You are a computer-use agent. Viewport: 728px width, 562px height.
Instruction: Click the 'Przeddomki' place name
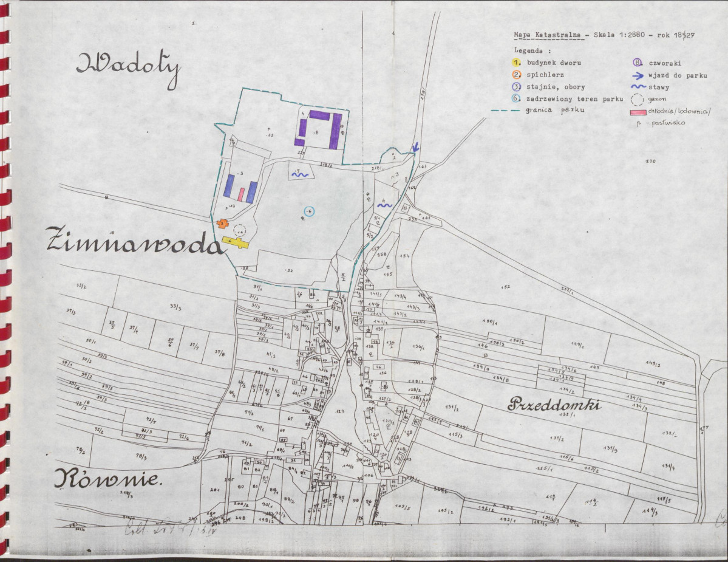click(554, 405)
